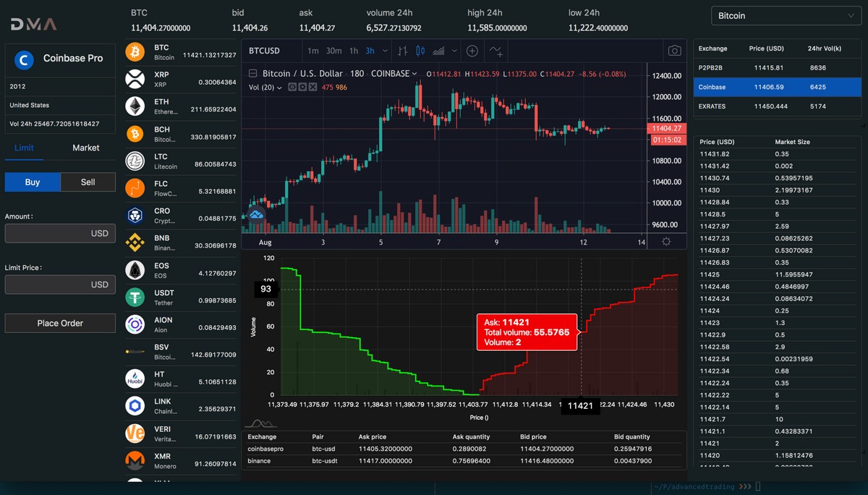Click the Place Order button
The height and width of the screenshot is (495, 868).
coord(60,323)
